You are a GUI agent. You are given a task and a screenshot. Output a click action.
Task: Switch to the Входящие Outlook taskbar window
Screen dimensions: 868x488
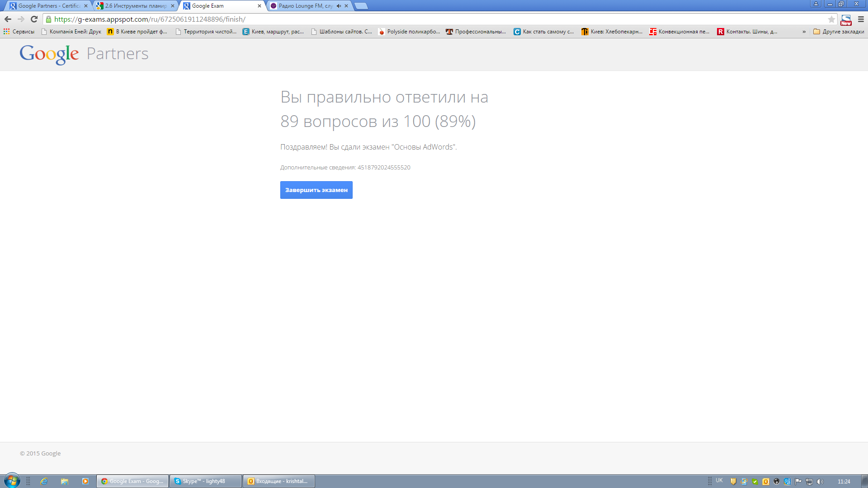click(278, 481)
